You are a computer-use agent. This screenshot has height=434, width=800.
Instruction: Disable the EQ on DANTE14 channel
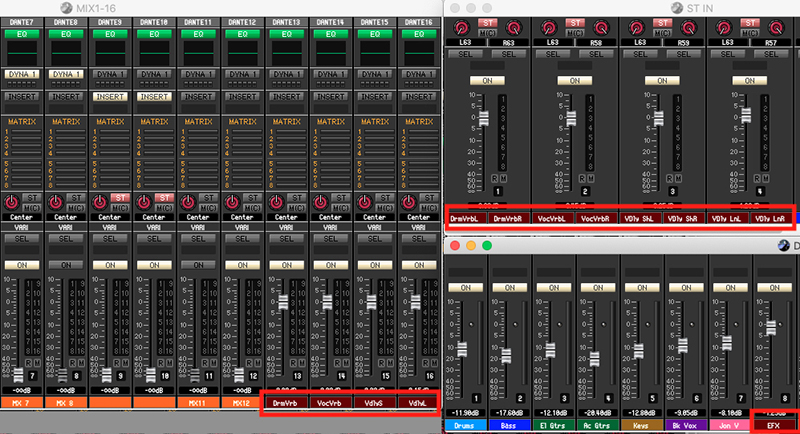pos(330,33)
